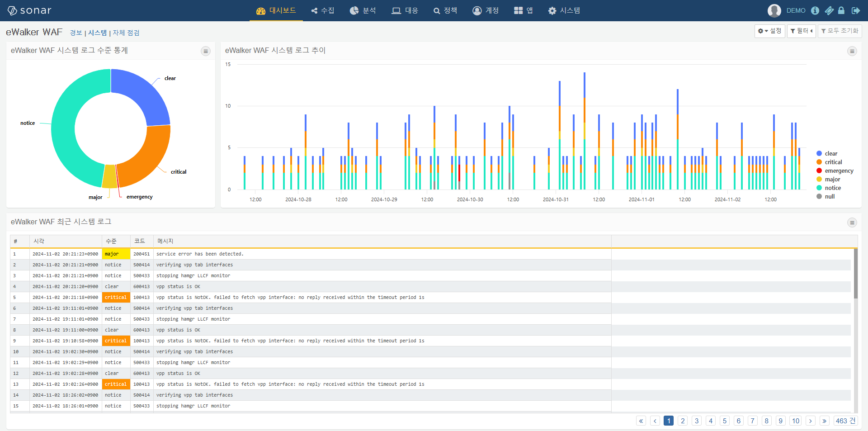Open the 대시보드 dashboard tab
This screenshot has height=431, width=868.
click(276, 10)
